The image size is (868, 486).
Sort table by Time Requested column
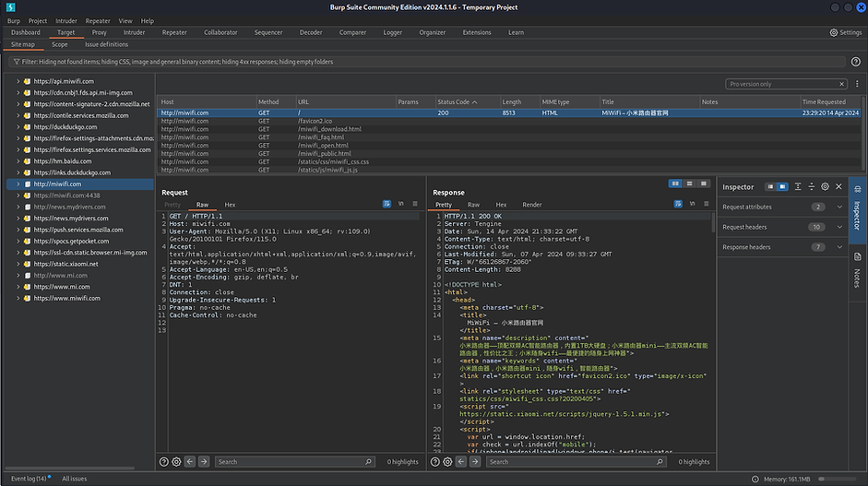(830, 101)
